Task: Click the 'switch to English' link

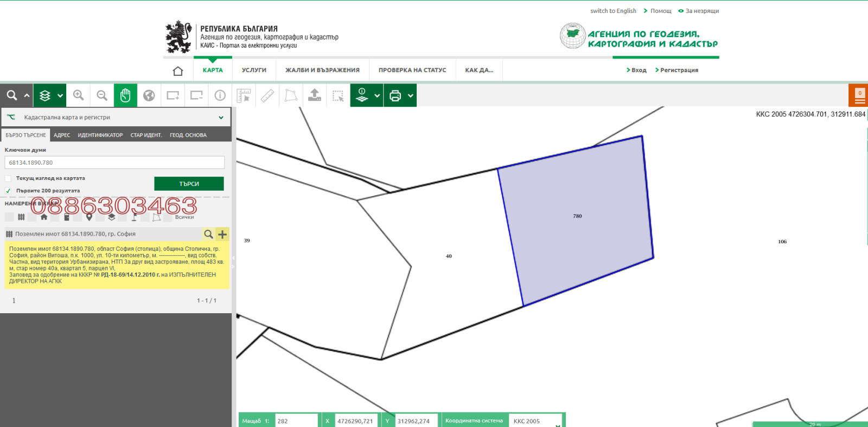Action: (613, 11)
